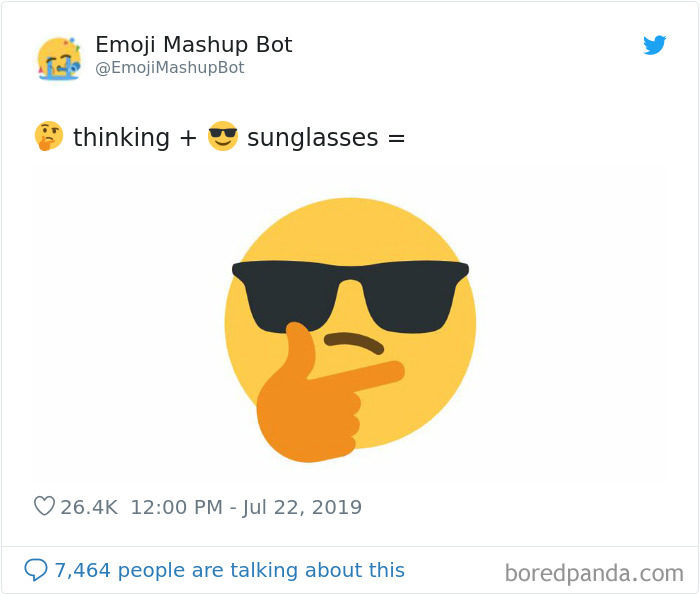
Task: Like the tweet with the heart icon
Action: pos(44,507)
